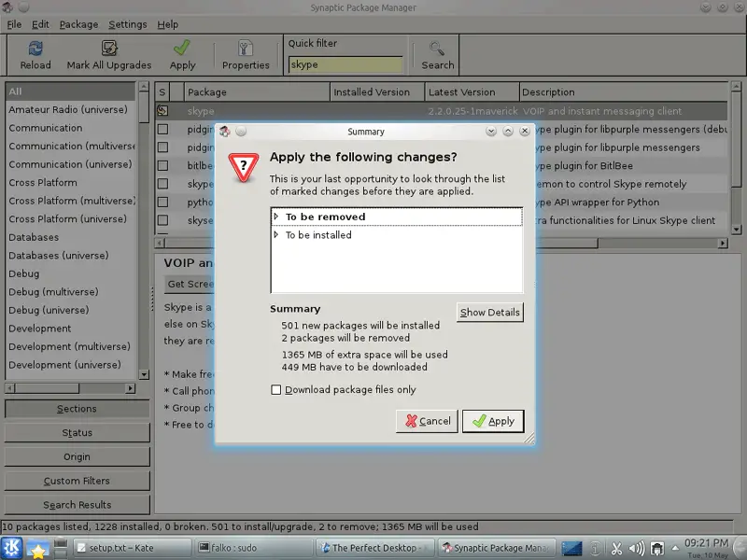This screenshot has height=560, width=747.
Task: Click the desktop pager icon in taskbar
Action: click(571, 549)
